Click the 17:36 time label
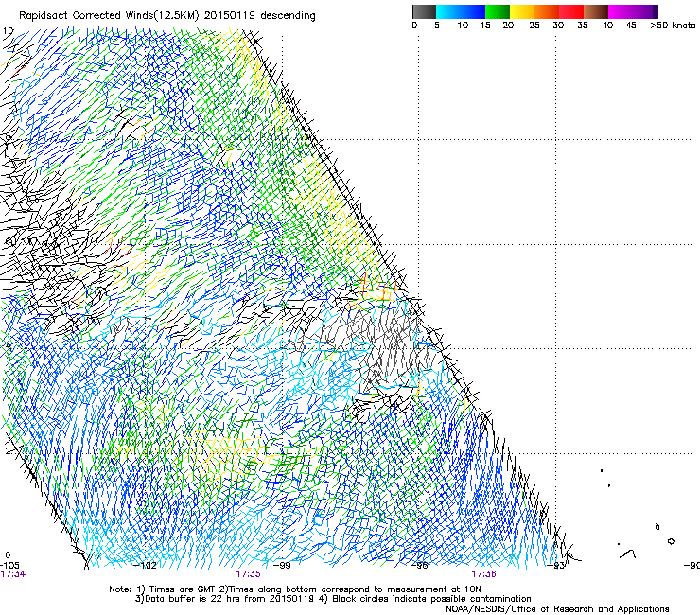700x615 pixels. (484, 574)
